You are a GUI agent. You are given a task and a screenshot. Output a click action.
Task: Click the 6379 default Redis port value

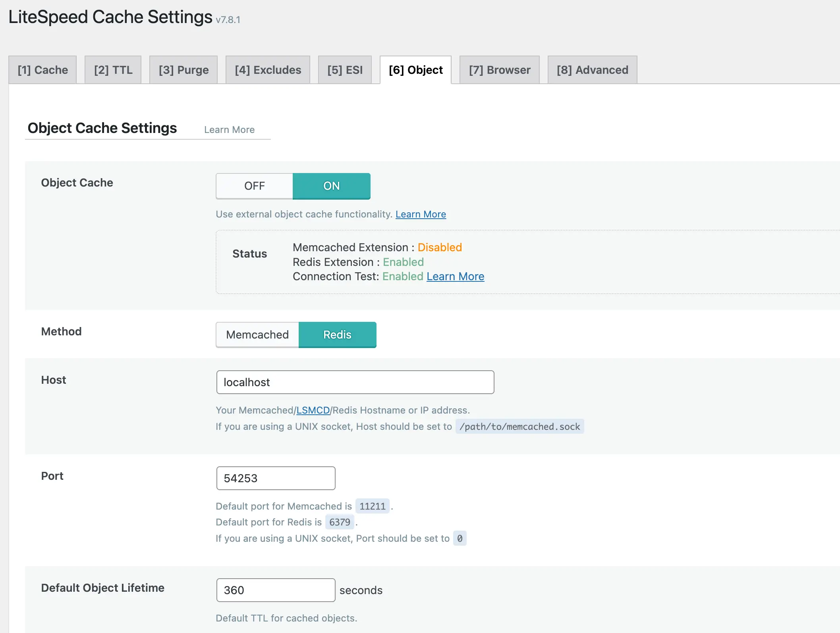point(340,522)
